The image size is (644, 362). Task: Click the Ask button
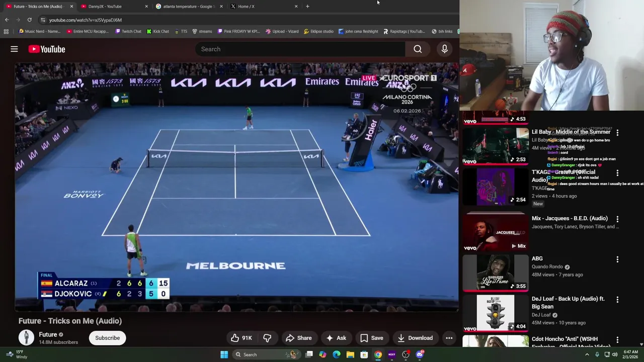pyautogui.click(x=336, y=338)
